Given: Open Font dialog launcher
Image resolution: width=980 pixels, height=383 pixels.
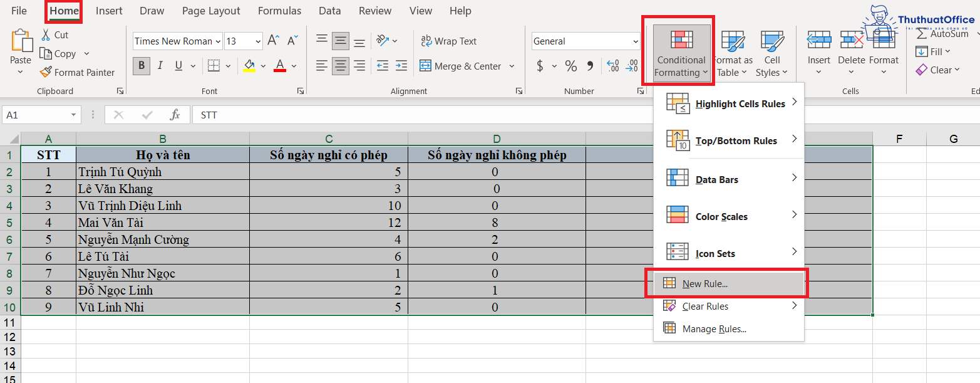Looking at the screenshot, I should tap(301, 91).
